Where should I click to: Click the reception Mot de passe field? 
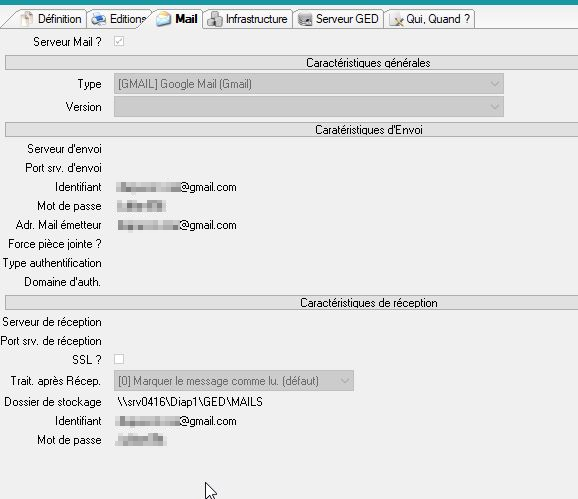pos(141,440)
